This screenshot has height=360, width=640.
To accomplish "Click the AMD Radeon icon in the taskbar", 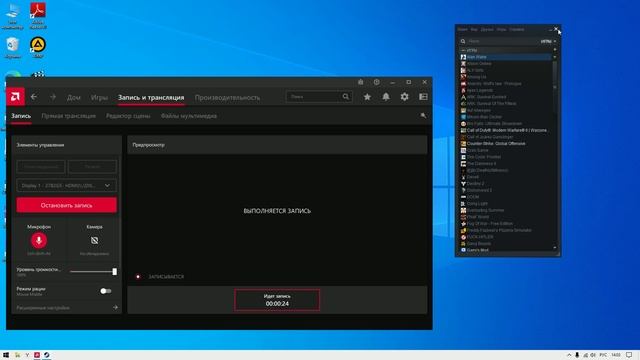I will pos(37,355).
